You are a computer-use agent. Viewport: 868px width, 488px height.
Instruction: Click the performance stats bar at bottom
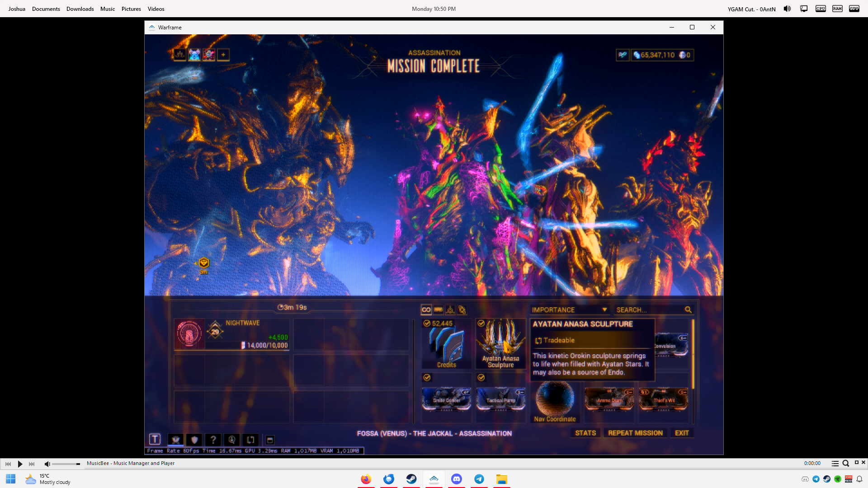254,450
